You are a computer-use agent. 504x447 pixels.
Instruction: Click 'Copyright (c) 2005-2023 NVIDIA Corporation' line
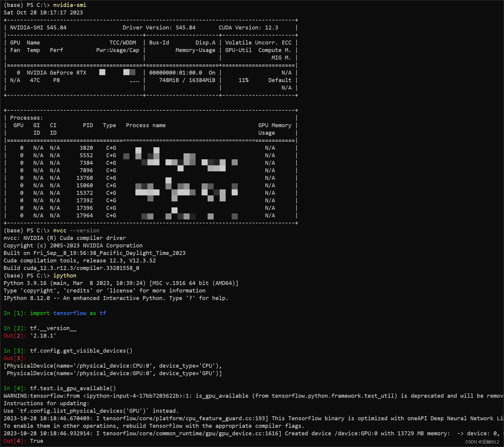(x=73, y=246)
